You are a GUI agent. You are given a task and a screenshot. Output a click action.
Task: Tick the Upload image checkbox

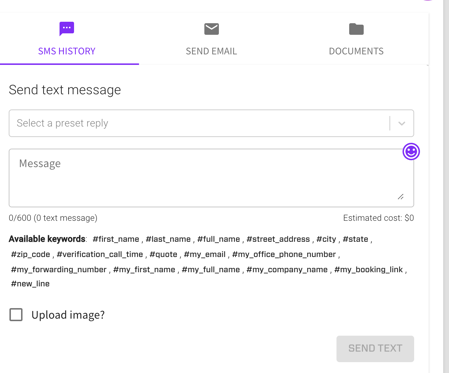click(16, 315)
